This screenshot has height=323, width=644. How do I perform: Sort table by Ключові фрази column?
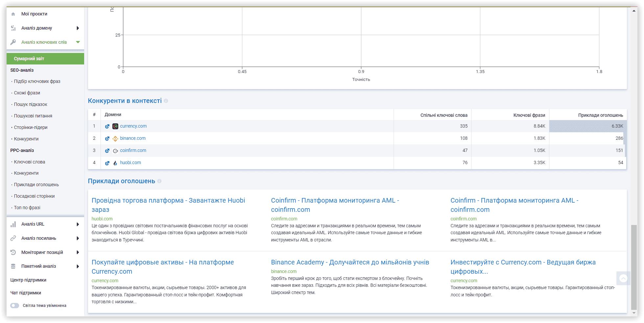(x=529, y=115)
